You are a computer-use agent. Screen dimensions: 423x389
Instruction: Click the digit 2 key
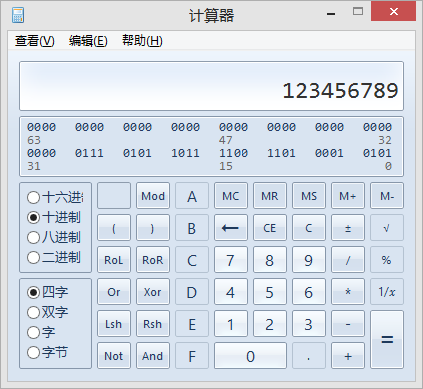coord(270,324)
